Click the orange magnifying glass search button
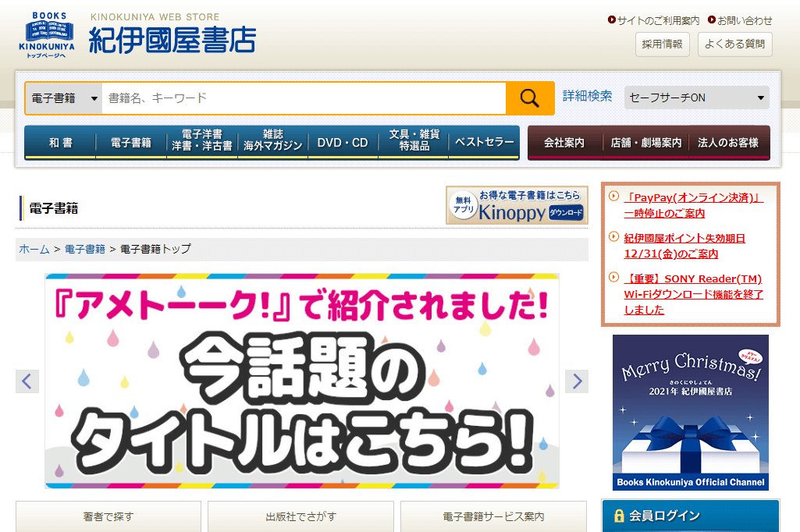Image resolution: width=800 pixels, height=532 pixels. pyautogui.click(x=530, y=98)
